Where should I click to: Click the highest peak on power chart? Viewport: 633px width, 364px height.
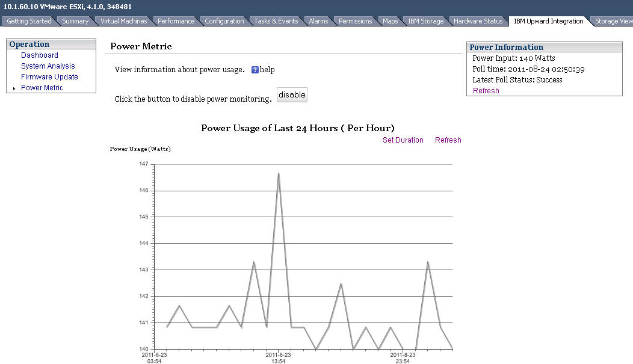279,174
